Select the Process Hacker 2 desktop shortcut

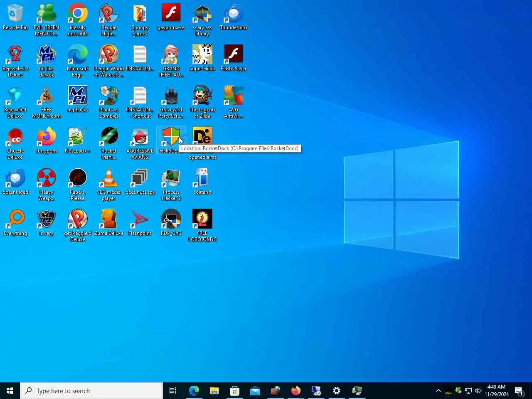click(x=171, y=185)
